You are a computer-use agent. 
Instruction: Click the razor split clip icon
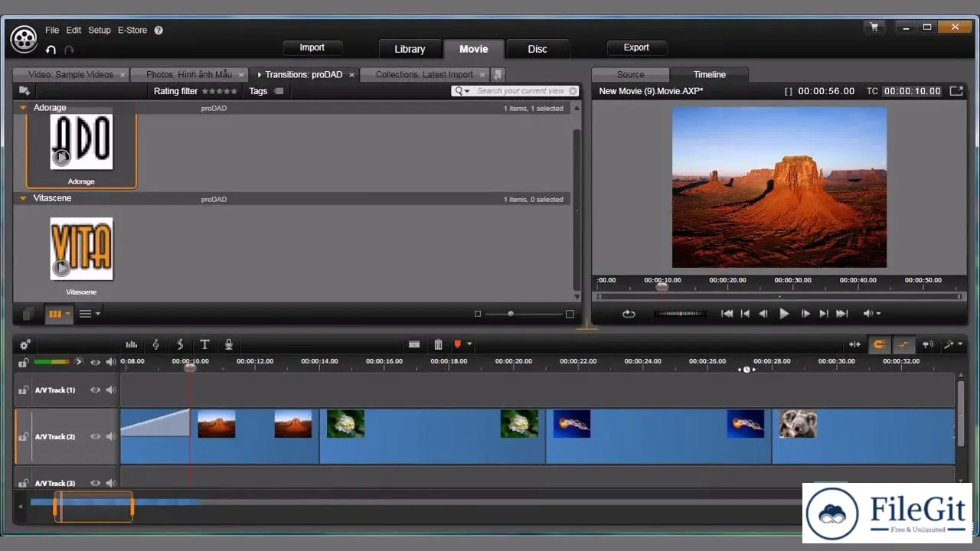click(x=414, y=344)
